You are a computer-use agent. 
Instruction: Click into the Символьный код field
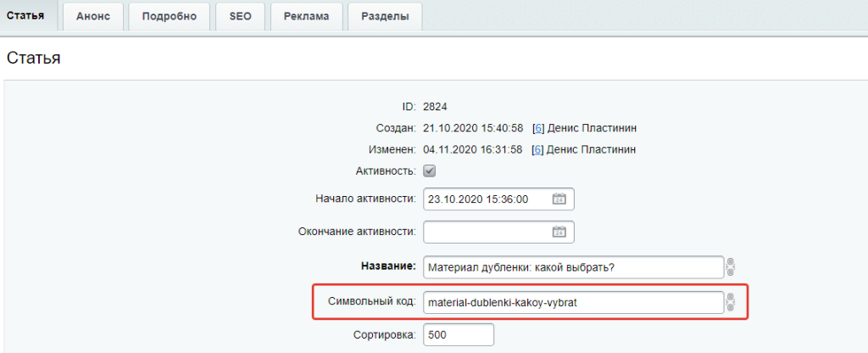click(574, 303)
